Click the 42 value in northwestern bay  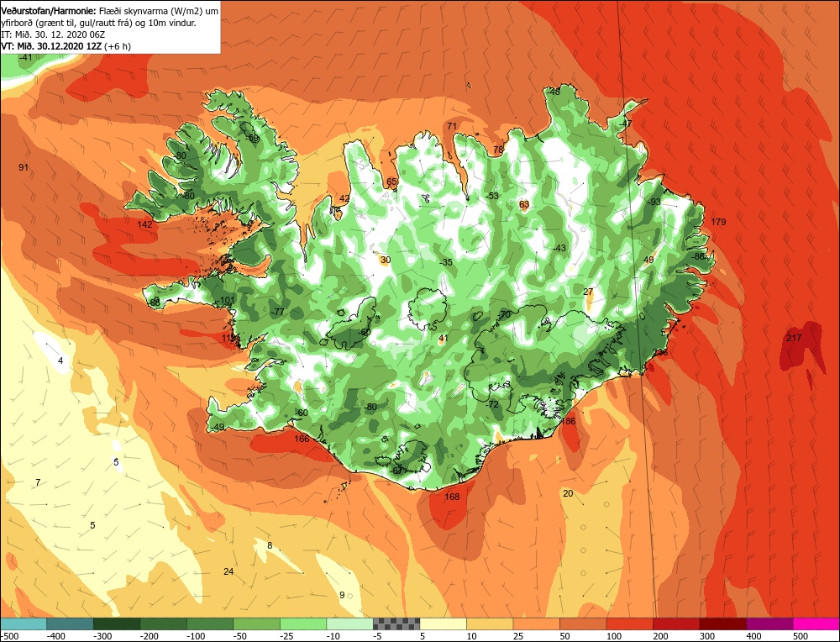[x=344, y=198]
